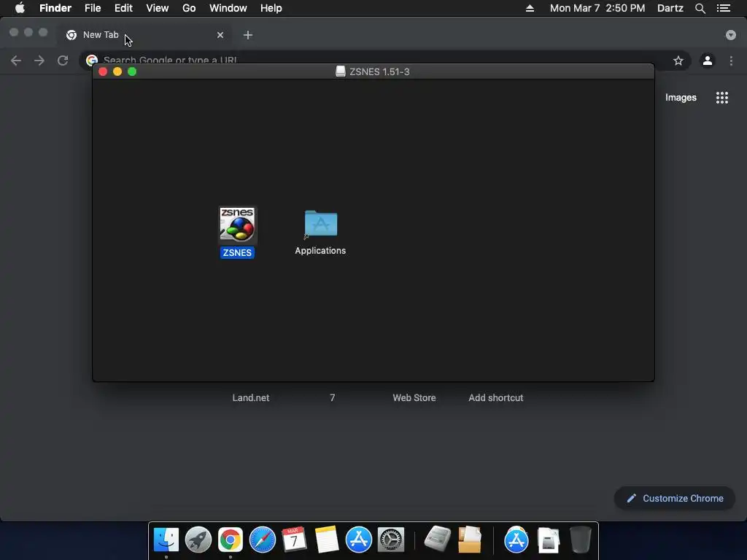This screenshot has height=560, width=747.
Task: Open Notification Center list icon
Action: point(724,8)
